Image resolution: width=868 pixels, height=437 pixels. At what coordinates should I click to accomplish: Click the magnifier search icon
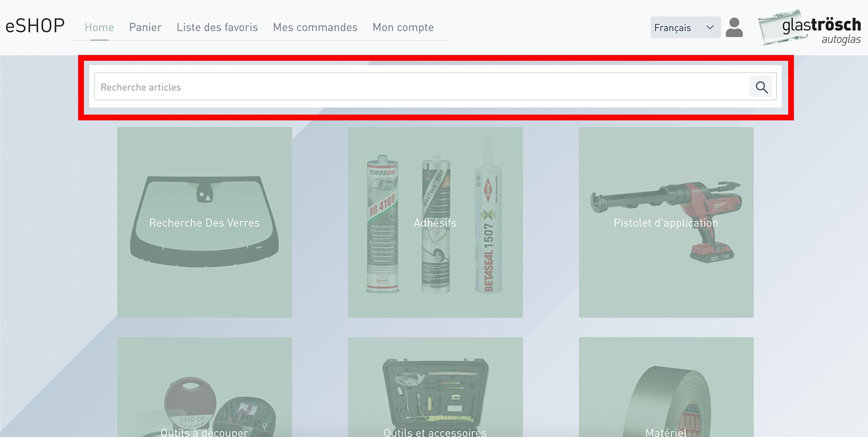click(x=762, y=87)
